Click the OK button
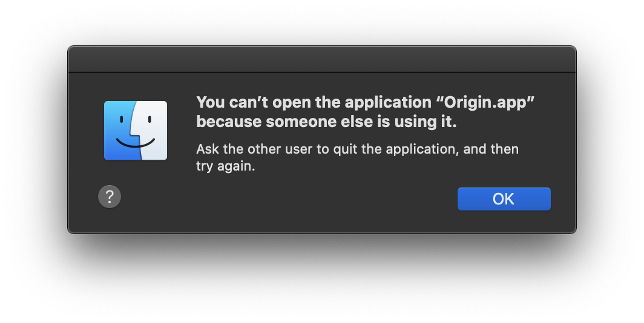 (504, 199)
